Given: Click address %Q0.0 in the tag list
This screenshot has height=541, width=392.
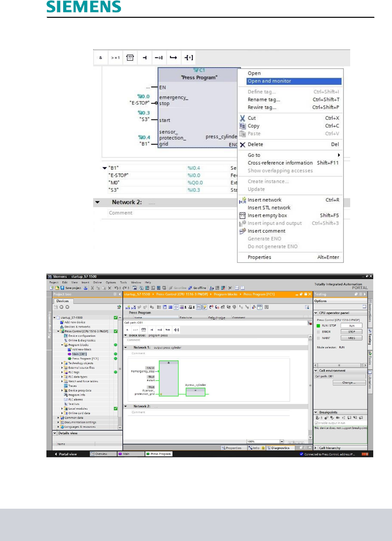Looking at the screenshot, I should tap(195, 183).
